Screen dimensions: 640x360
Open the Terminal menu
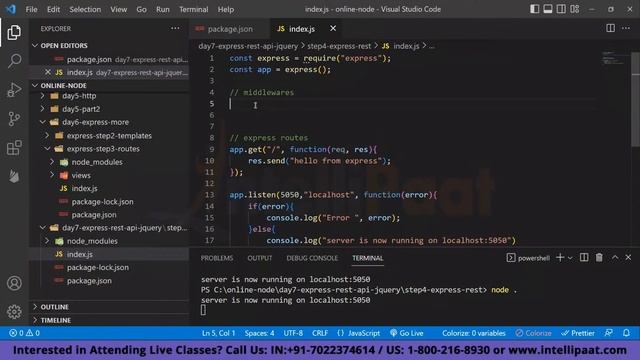coord(193,9)
